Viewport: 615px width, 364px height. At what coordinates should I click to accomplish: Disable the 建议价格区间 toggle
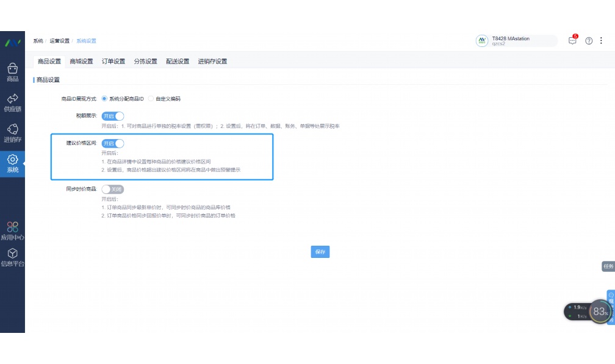point(112,143)
